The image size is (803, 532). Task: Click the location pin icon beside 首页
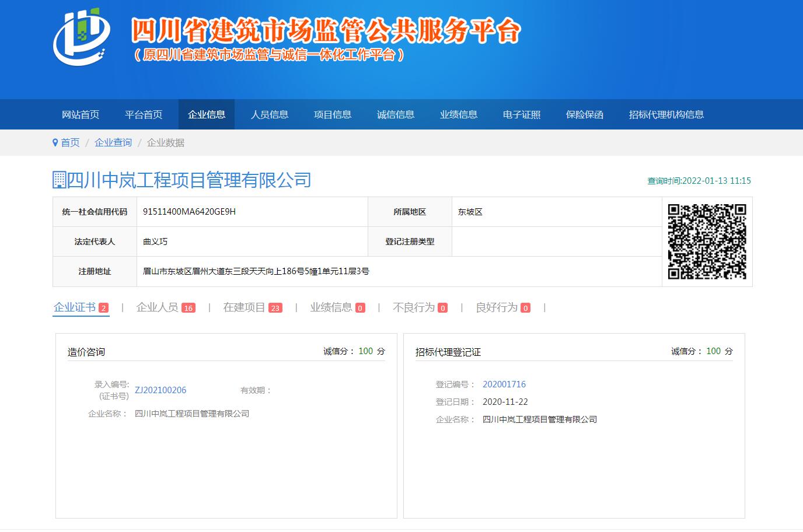[x=54, y=142]
